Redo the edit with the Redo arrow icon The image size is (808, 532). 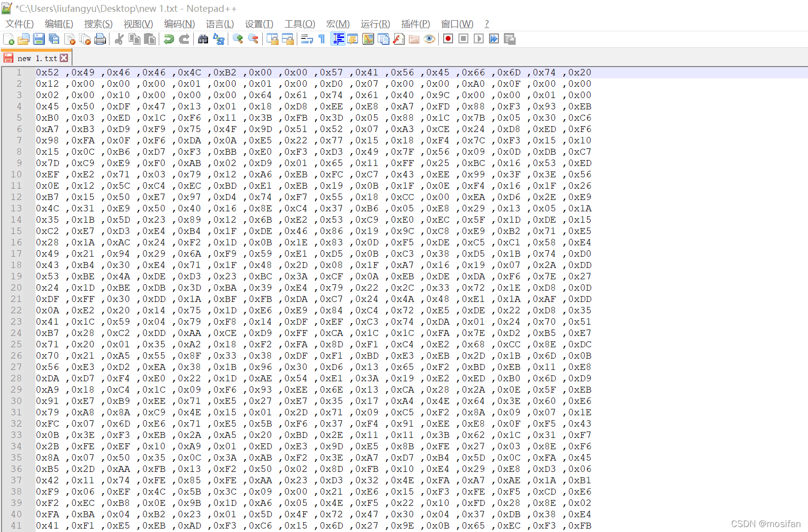(184, 39)
